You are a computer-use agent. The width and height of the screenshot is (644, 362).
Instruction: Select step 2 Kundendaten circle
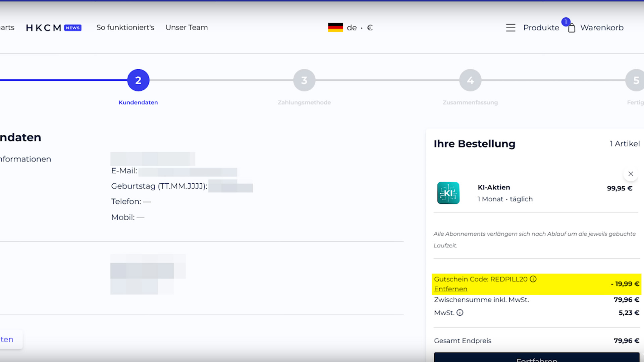pos(138,80)
